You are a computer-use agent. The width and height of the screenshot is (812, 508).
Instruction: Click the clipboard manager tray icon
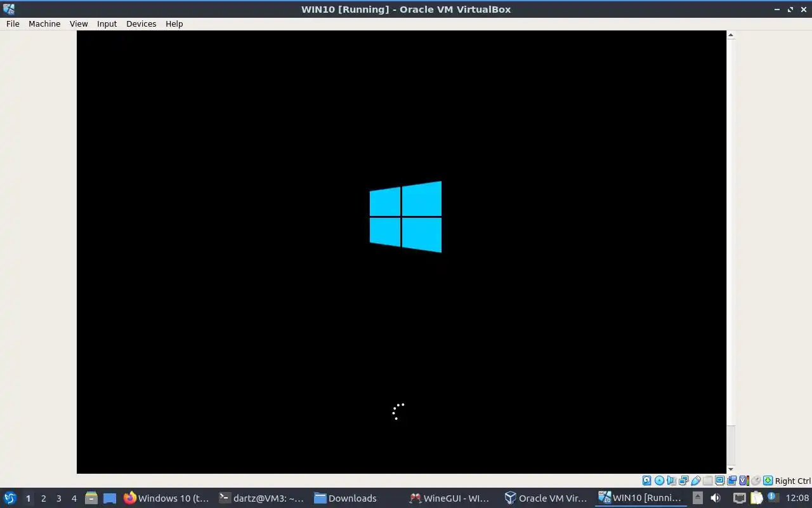pyautogui.click(x=757, y=498)
